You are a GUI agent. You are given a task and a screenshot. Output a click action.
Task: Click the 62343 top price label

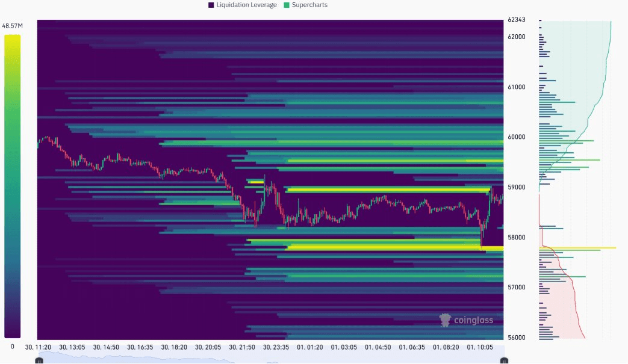click(x=516, y=20)
